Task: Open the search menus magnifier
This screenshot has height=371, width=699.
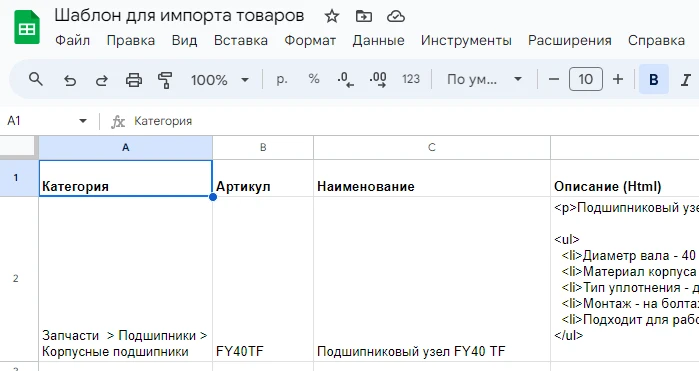Action: 36,80
